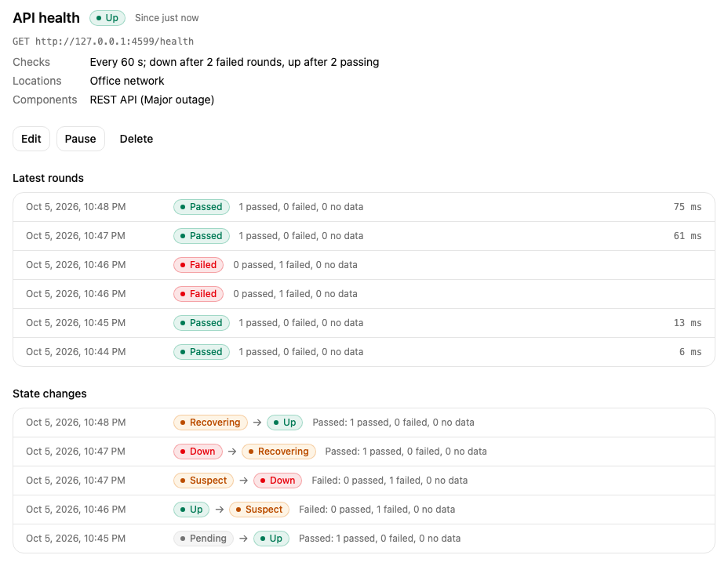Image resolution: width=728 pixels, height=566 pixels.
Task: Click the Recovering badge in 10:48 PM state change
Action: 210,423
